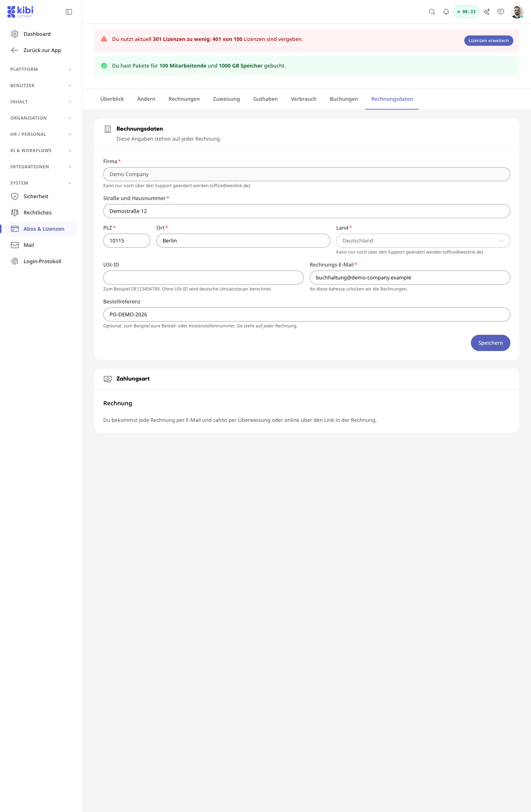
Task: Click the back arrow for Zurück zur App
Action: click(x=15, y=50)
